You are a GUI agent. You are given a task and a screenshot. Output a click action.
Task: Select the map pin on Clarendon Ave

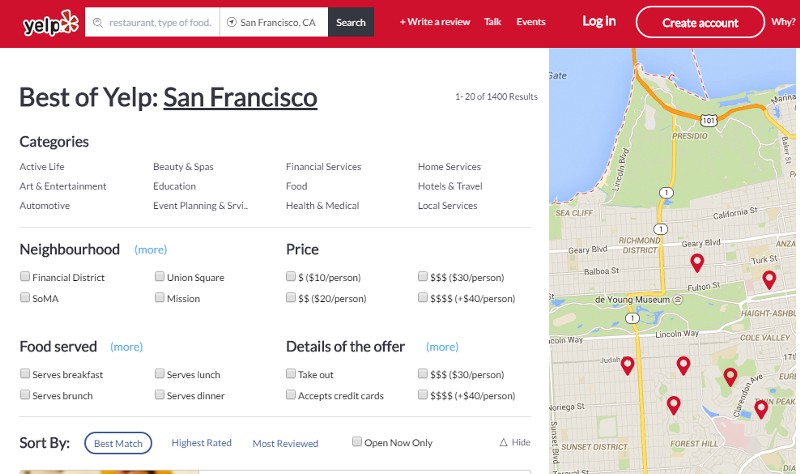pyautogui.click(x=730, y=377)
